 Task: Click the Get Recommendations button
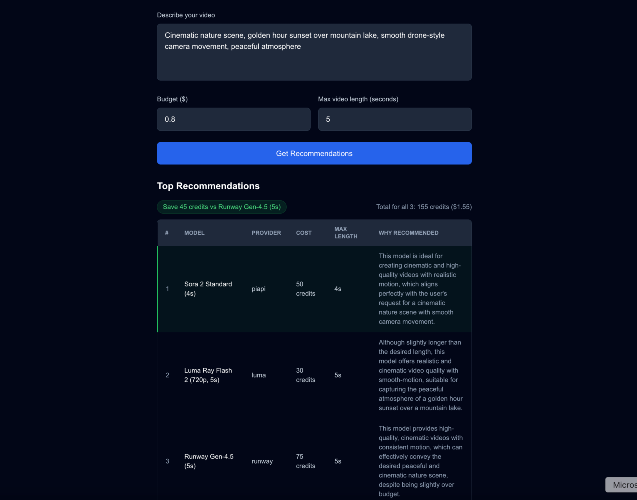314,153
